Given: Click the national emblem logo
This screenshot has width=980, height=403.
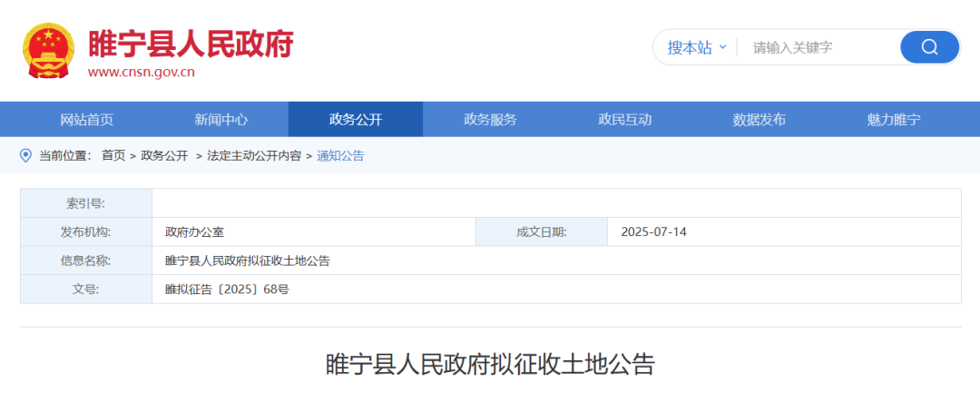Looking at the screenshot, I should click(x=47, y=51).
